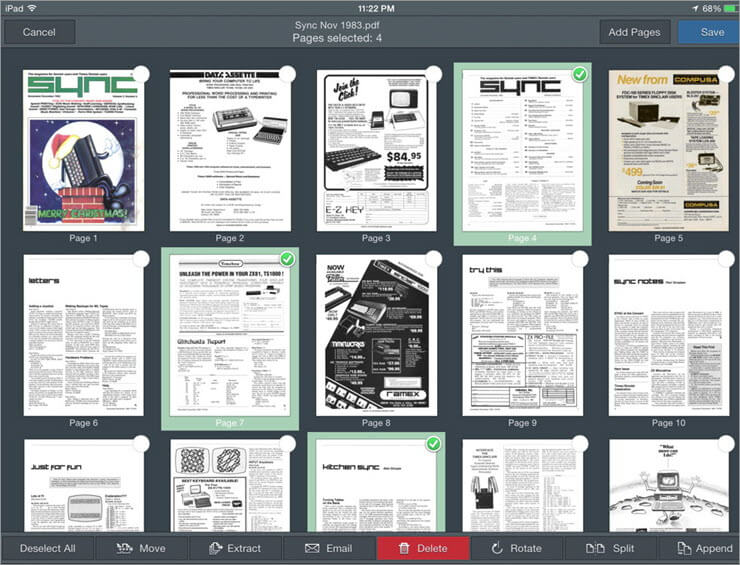Tap the Append document icon
Image resolution: width=740 pixels, height=565 pixels.
(683, 548)
